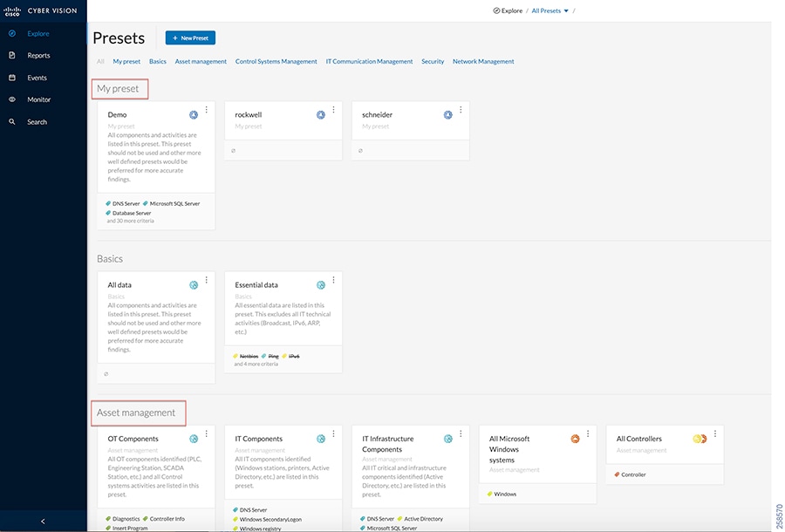
Task: Open options menu of Essential data preset
Action: click(333, 280)
